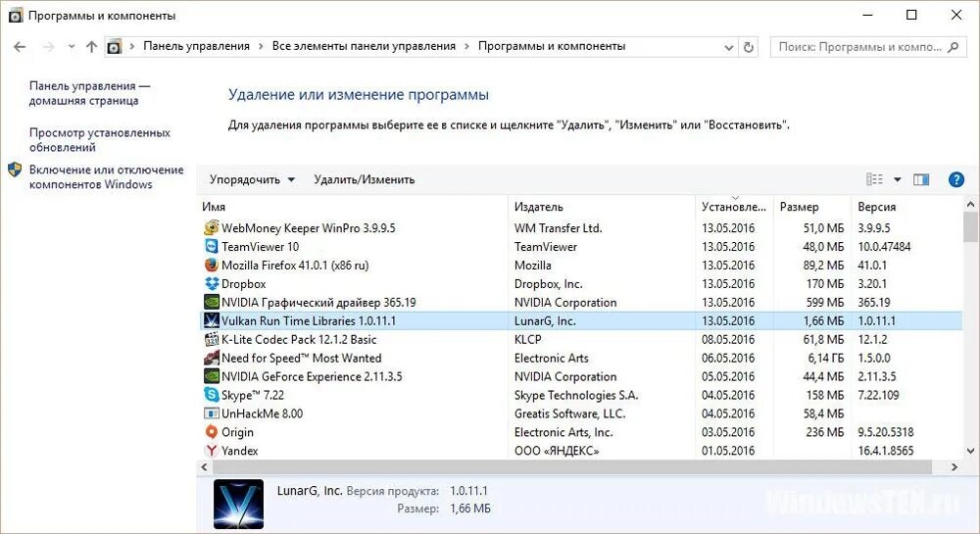Click Все элементы панели управления breadcrumb
The image size is (980, 534).
coord(364,46)
